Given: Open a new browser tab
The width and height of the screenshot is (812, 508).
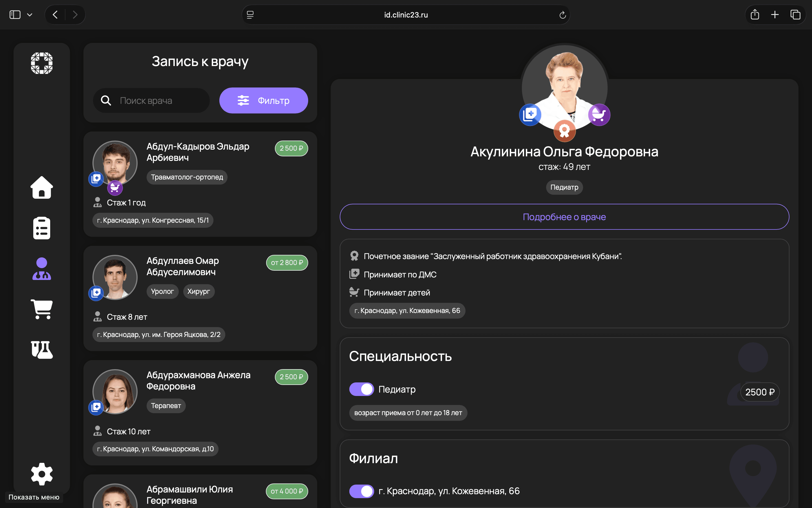Looking at the screenshot, I should coord(775,14).
